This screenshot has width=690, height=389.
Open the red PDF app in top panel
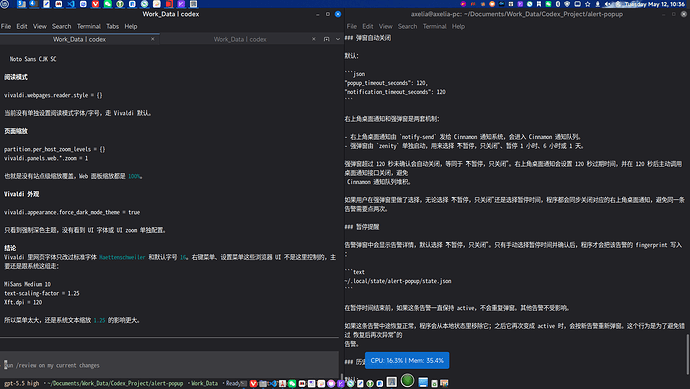point(169,4)
